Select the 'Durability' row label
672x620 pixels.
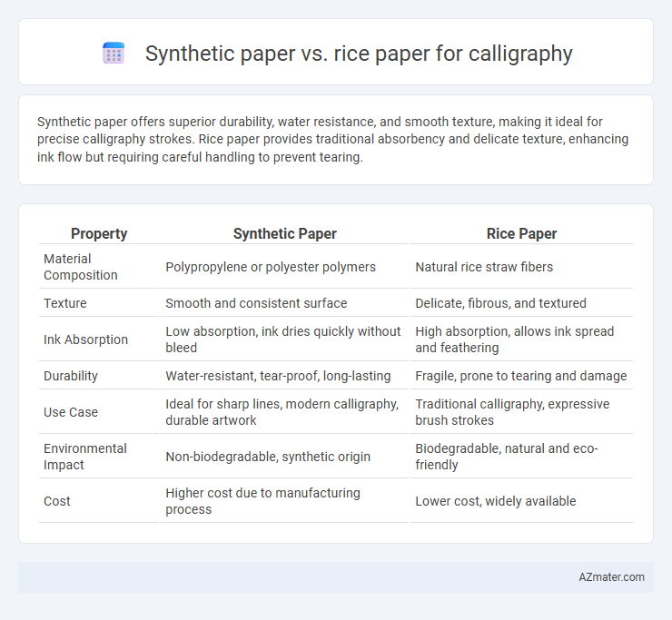71,376
